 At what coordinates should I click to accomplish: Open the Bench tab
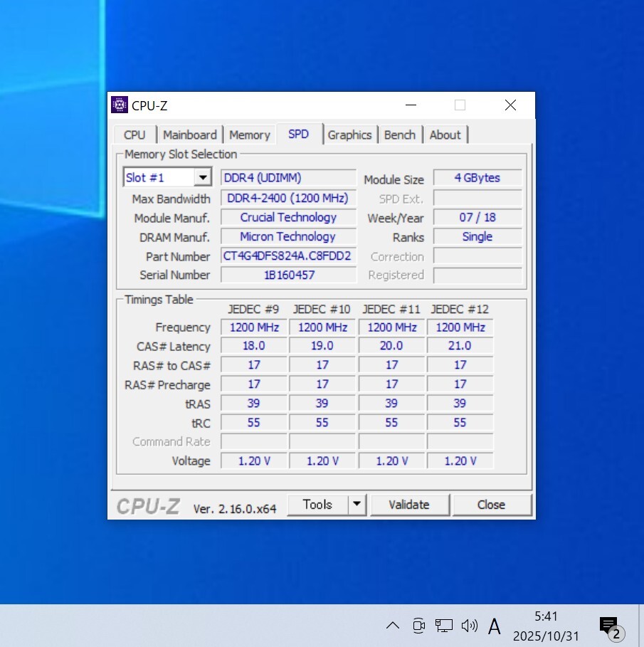click(x=399, y=135)
